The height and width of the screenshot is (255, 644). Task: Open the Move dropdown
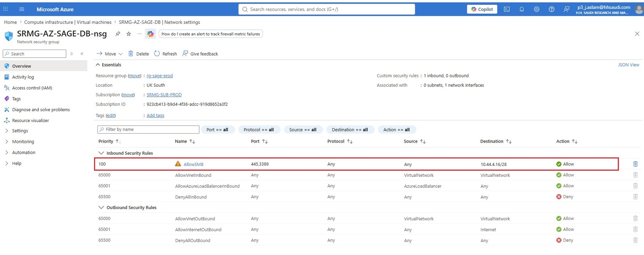point(109,54)
